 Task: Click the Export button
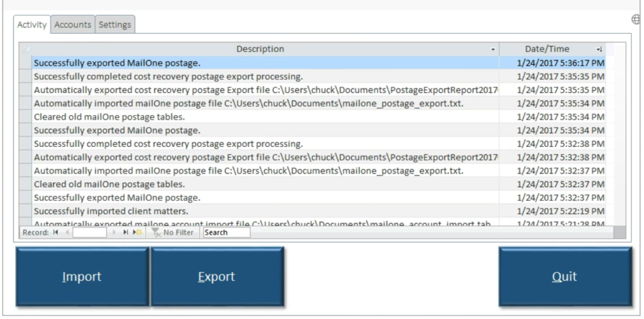click(x=217, y=277)
